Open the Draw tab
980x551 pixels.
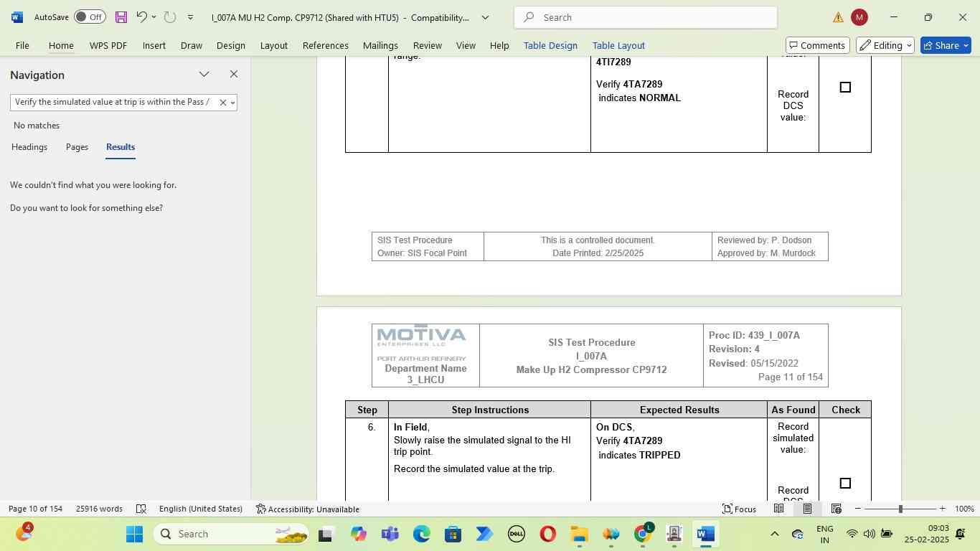191,45
